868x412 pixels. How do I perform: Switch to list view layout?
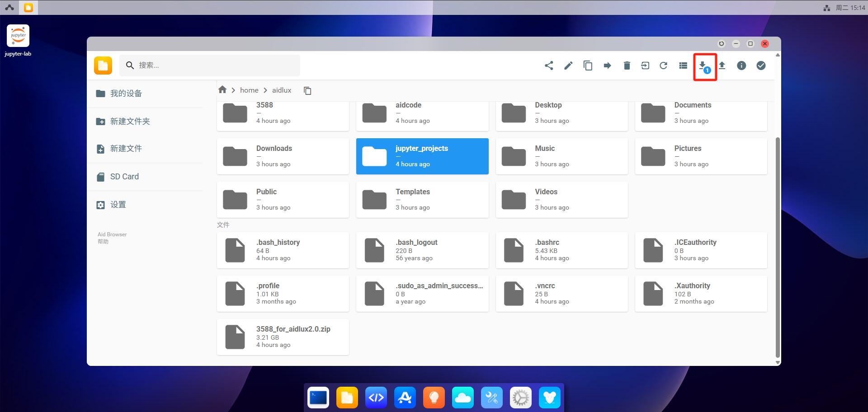point(683,66)
